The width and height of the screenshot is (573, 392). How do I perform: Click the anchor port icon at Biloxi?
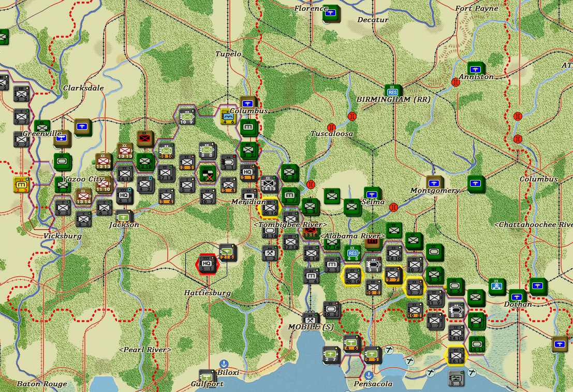pos(223,364)
